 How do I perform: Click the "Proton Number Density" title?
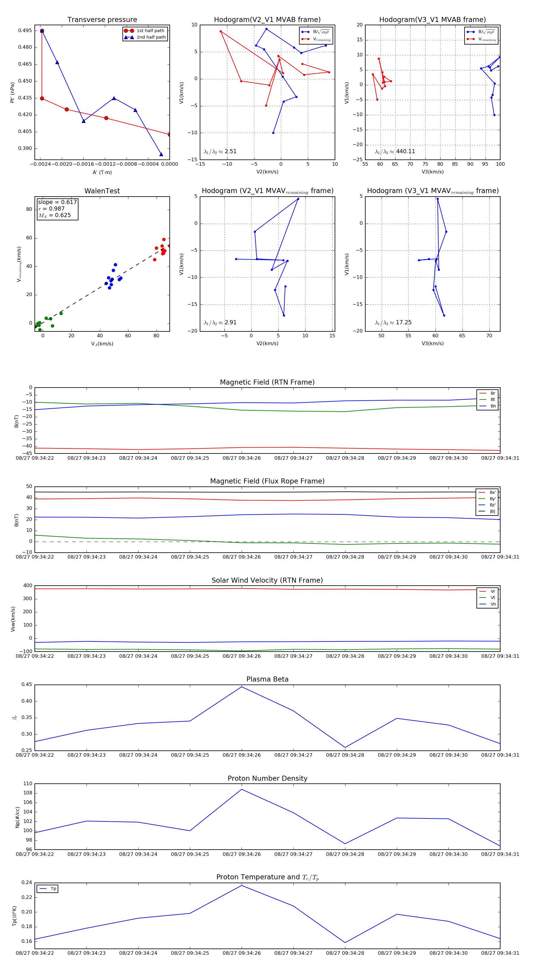[x=267, y=778]
